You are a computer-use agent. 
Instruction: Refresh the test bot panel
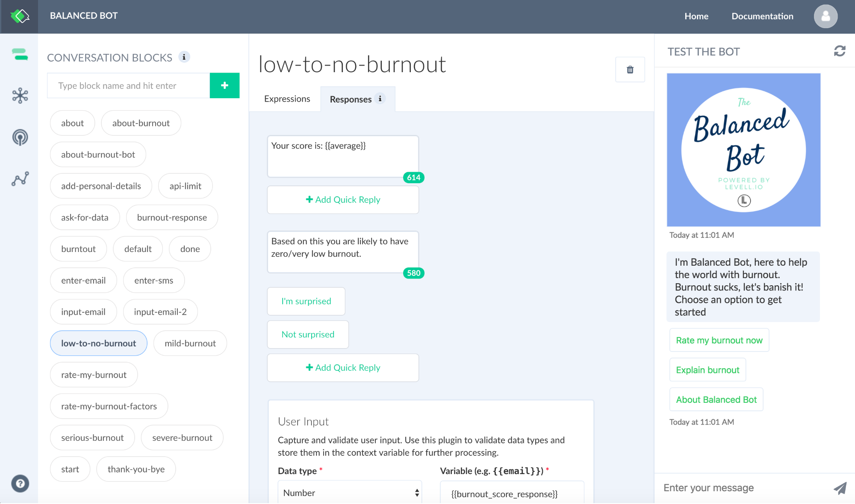click(x=839, y=51)
